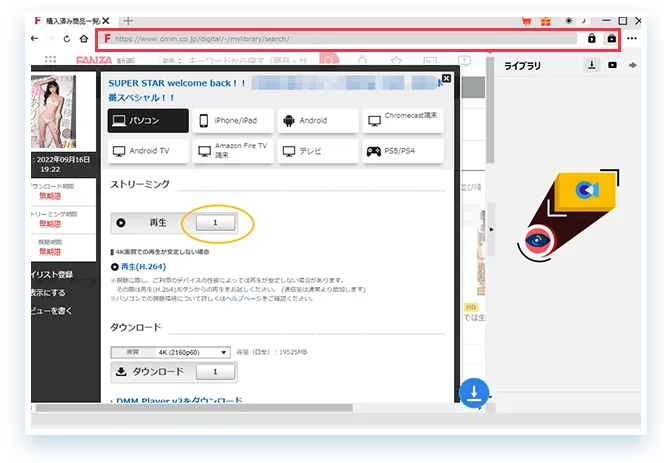This screenshot has width=664, height=463.
Task: Click the horizontal scrollbar at the bottom
Action: [x=194, y=408]
